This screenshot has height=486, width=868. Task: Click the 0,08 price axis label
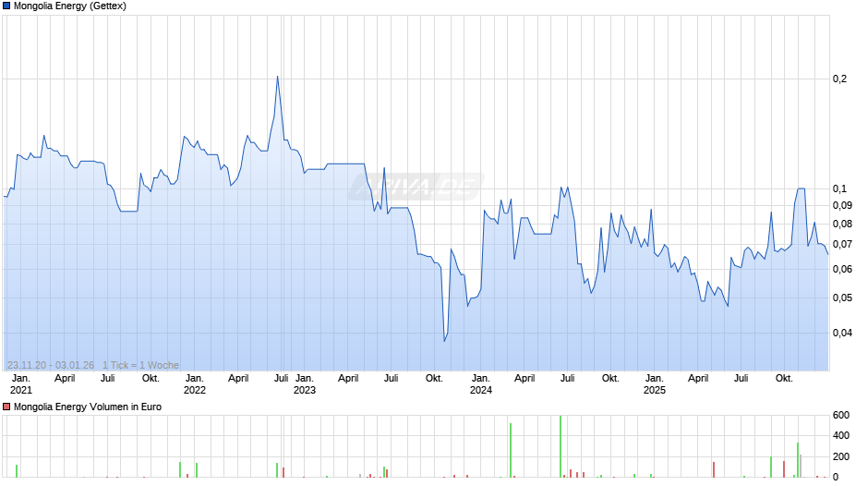point(842,224)
